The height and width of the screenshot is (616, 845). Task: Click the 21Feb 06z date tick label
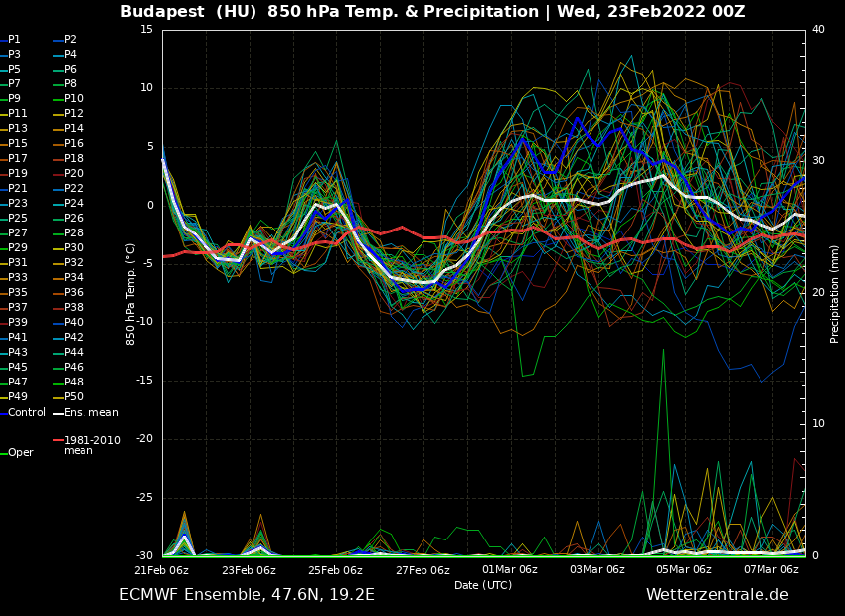pos(162,570)
